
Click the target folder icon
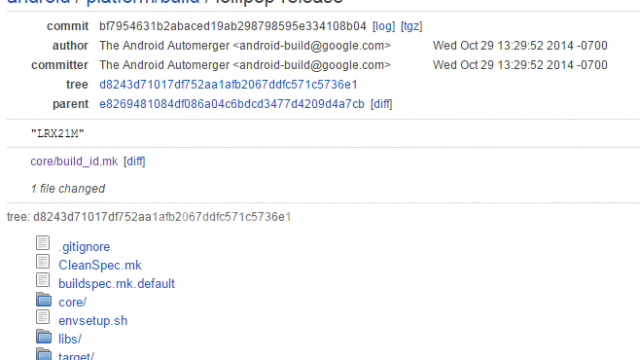tap(44, 353)
